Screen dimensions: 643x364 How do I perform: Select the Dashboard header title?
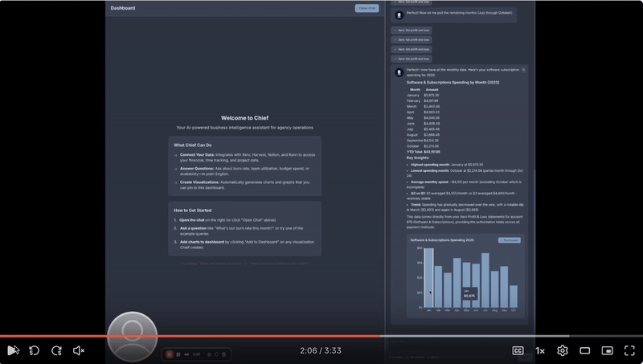pos(123,8)
